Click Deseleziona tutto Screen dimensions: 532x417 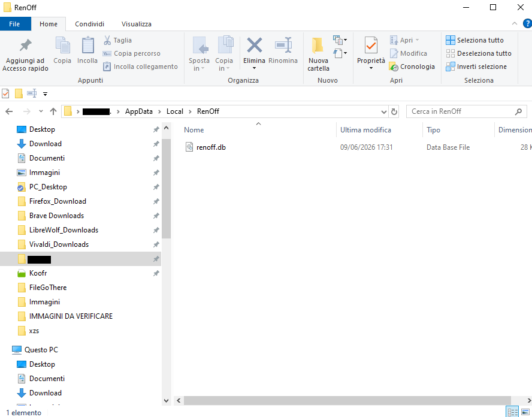click(x=479, y=53)
